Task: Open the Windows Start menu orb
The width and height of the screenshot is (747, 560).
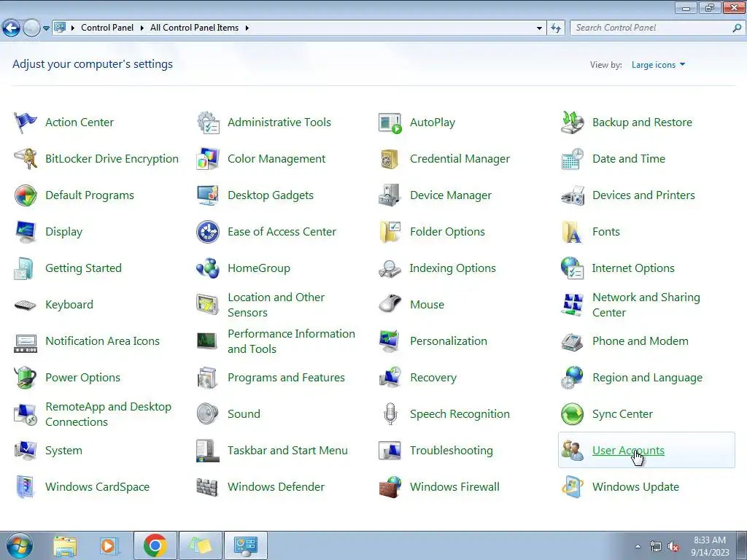Action: 20,545
